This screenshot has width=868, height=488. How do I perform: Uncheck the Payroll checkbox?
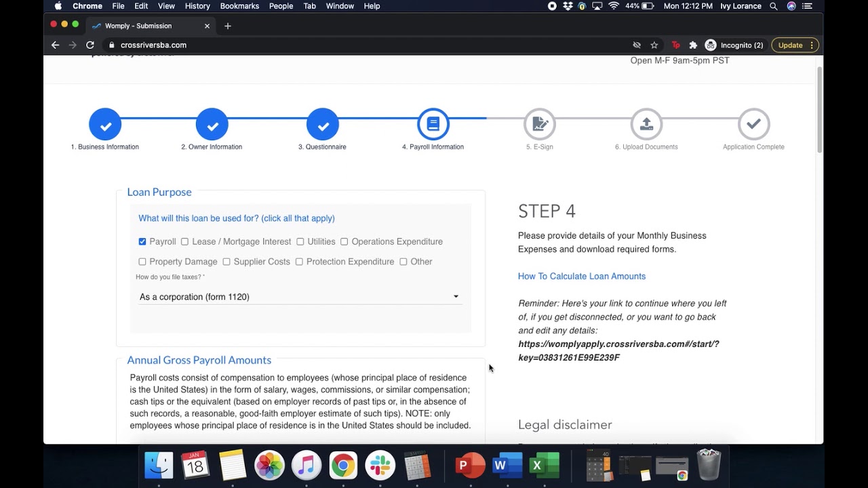pyautogui.click(x=142, y=242)
